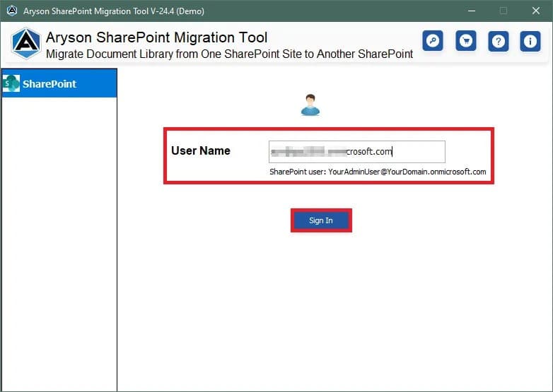Open the help question mark icon
Image resolution: width=553 pixels, height=392 pixels.
click(498, 41)
